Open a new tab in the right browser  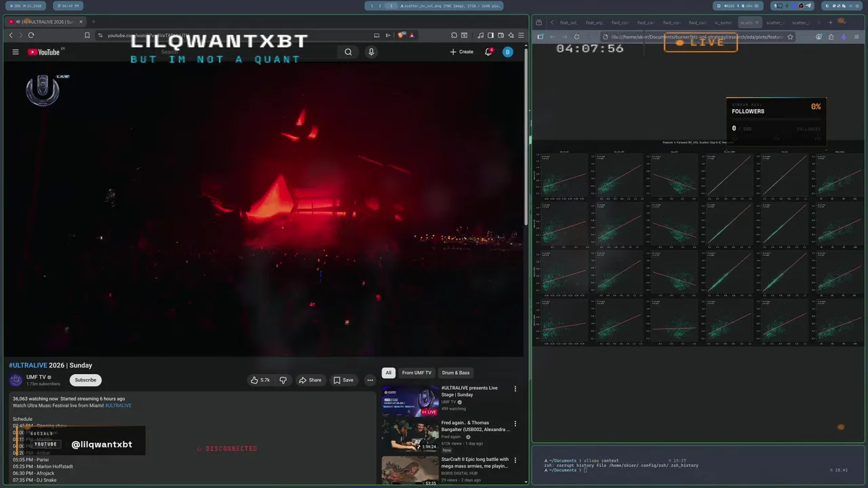[x=830, y=22]
